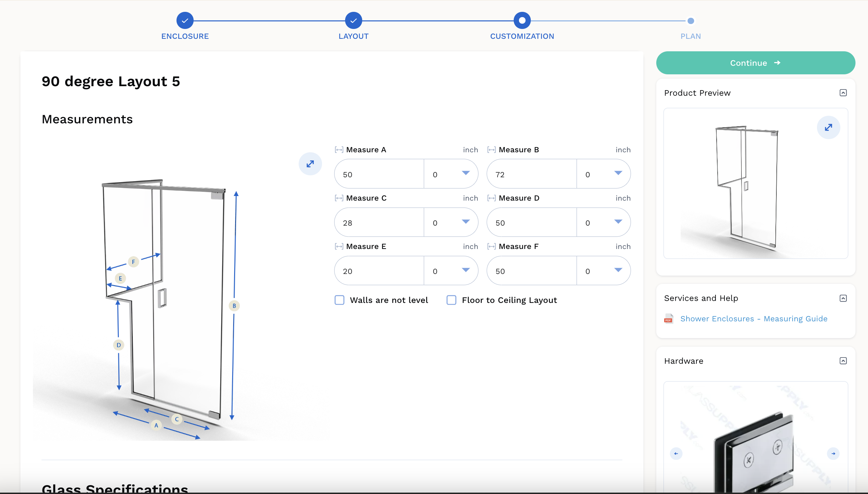Screen dimensions: 868x494
Task: Show next hardware image
Action: [x=833, y=454]
